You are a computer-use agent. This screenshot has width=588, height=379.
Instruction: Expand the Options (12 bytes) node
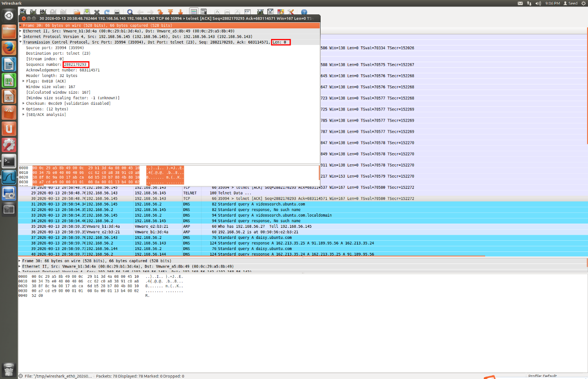(24, 109)
